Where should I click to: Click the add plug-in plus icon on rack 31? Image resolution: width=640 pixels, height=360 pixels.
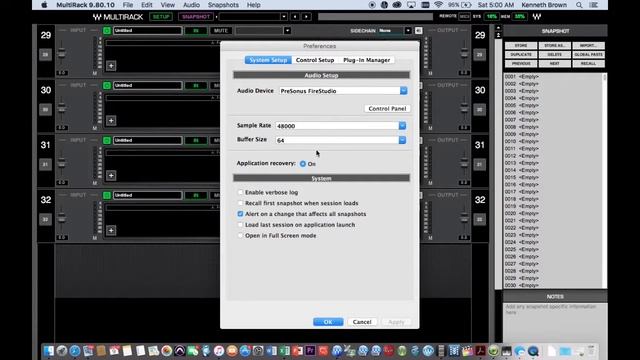[x=111, y=176]
